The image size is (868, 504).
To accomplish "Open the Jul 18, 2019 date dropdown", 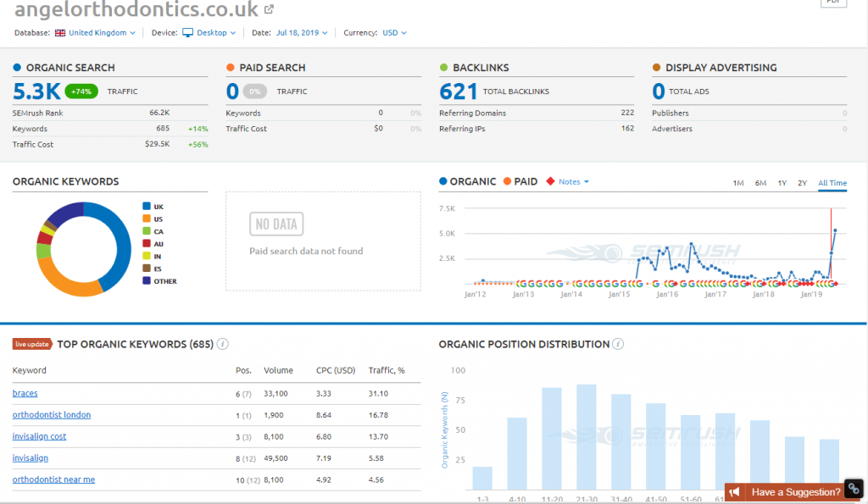I will 302,33.
